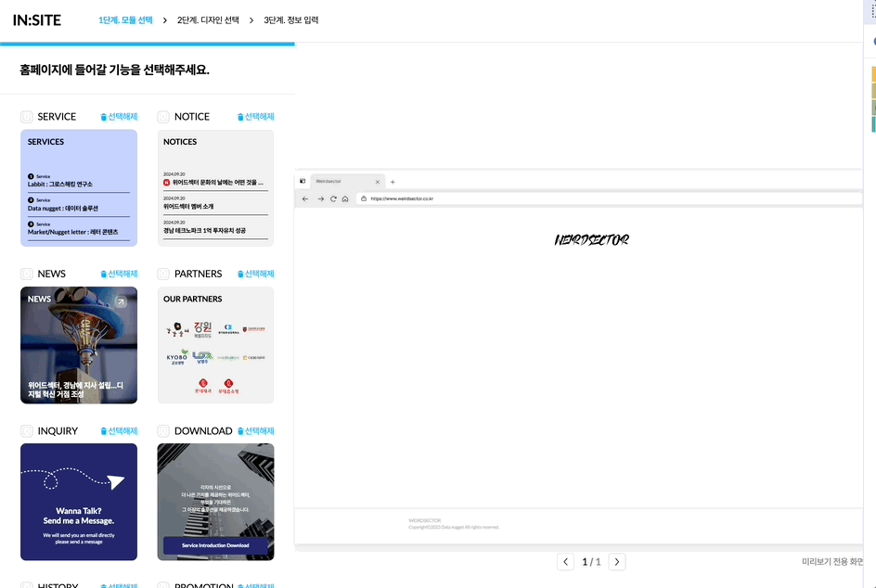Click the paper plane icon on inquiry card
This screenshot has width=876, height=588.
point(116,481)
